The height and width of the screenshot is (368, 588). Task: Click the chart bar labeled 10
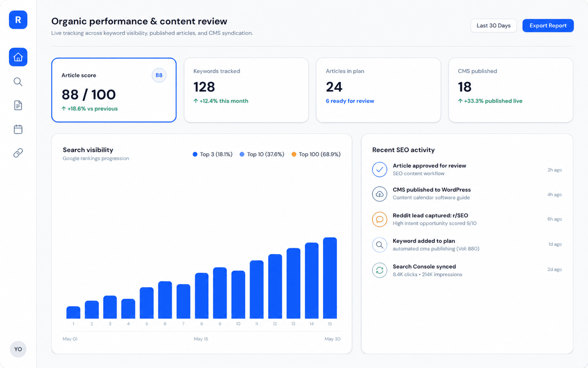click(238, 294)
